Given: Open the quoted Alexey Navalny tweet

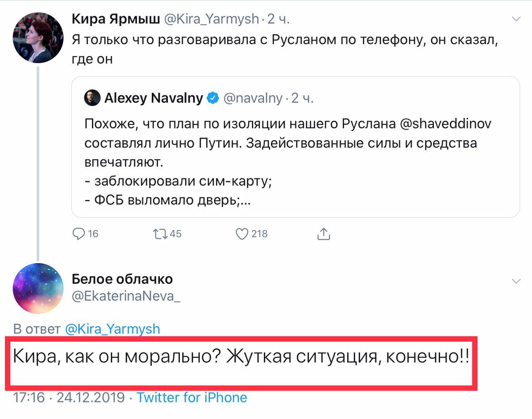Looking at the screenshot, I should (295, 162).
